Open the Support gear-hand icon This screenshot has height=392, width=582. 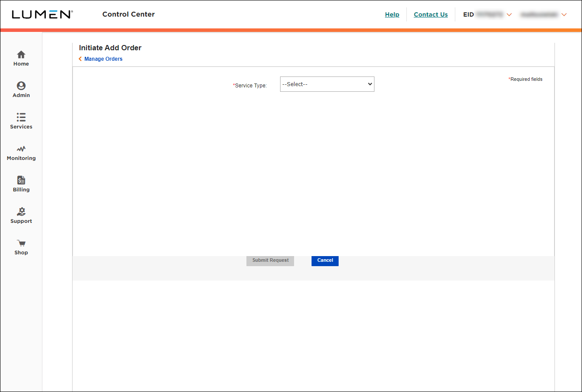coord(21,212)
